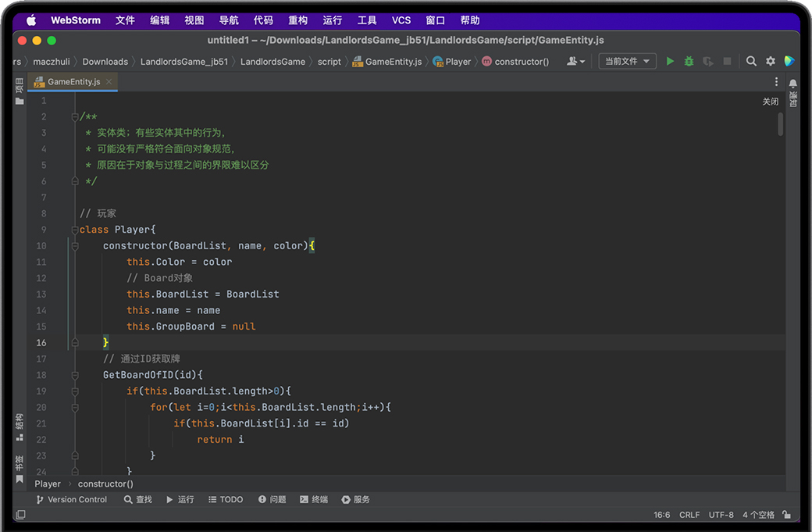Collapse the constructor fold marker at line 10

tap(75, 246)
